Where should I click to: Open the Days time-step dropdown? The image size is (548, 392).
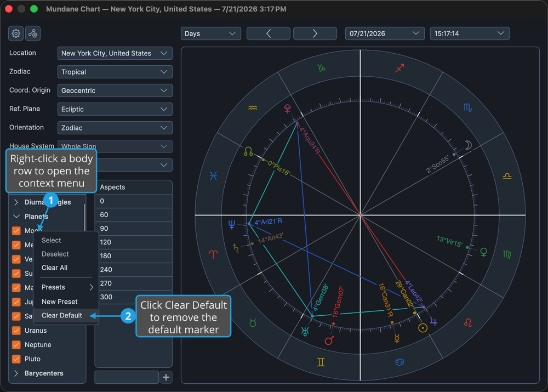[211, 33]
